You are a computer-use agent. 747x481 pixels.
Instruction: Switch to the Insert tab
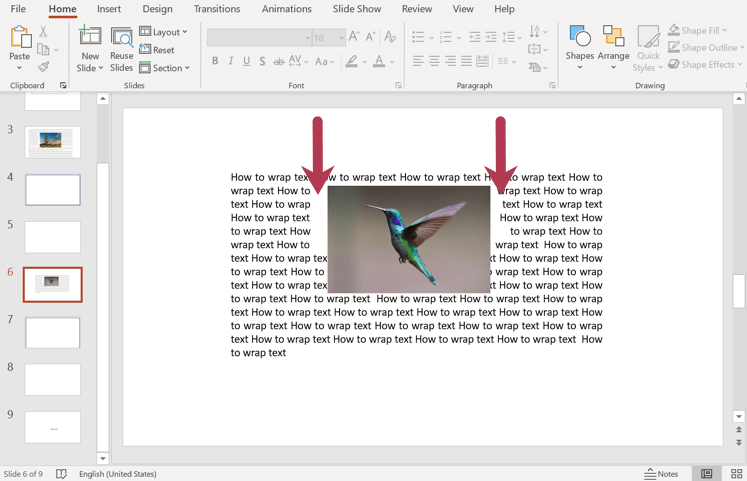click(x=109, y=9)
